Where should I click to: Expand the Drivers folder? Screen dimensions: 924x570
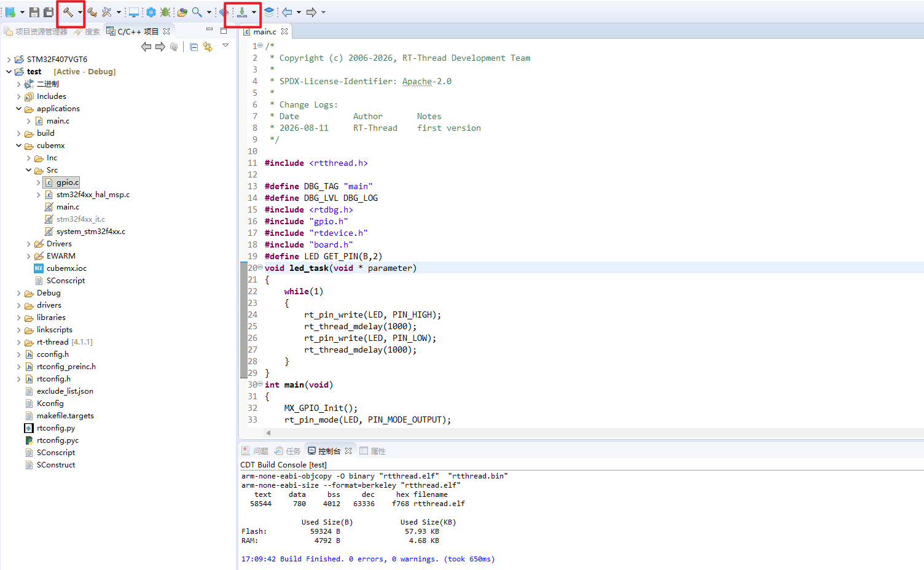tap(28, 244)
